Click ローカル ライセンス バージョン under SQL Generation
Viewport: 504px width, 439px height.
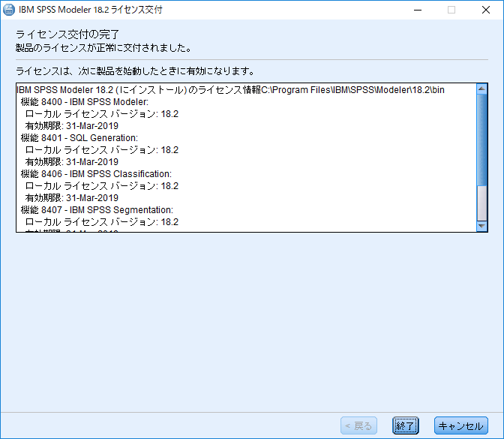[101, 150]
